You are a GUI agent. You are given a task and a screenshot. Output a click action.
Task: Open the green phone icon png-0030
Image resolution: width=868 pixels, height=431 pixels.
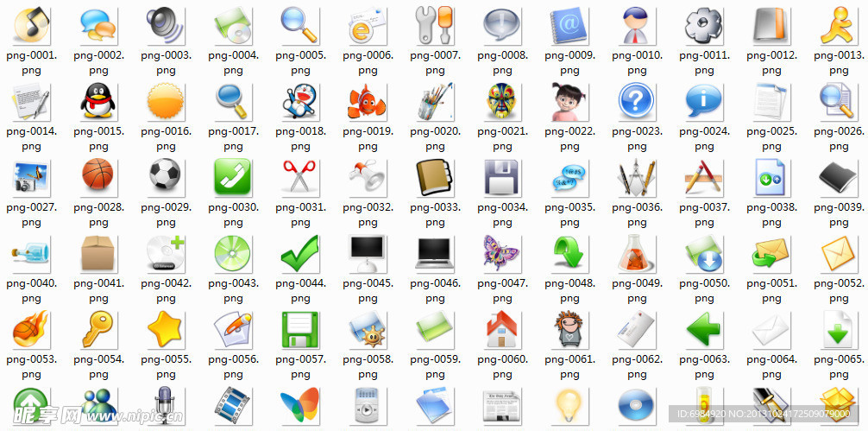pyautogui.click(x=233, y=177)
